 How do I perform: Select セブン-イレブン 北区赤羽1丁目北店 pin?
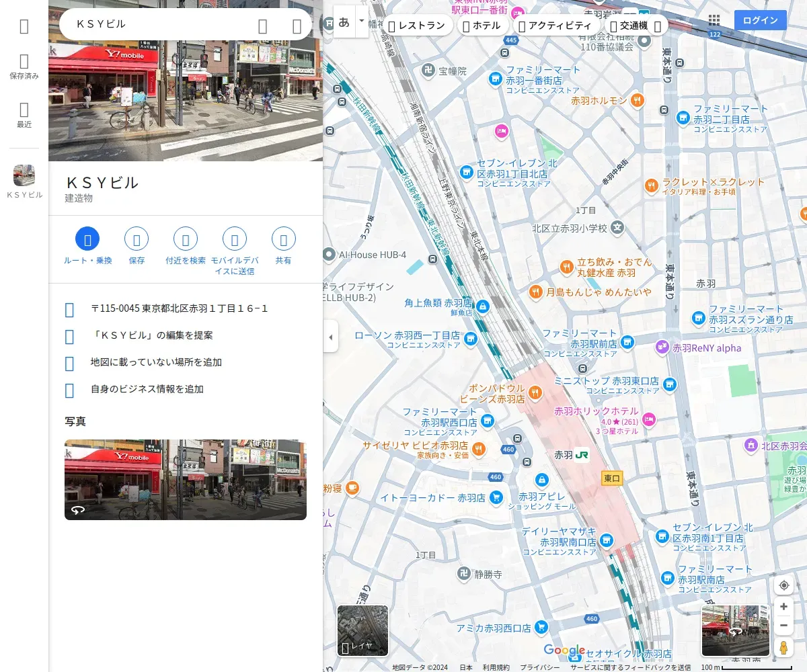tap(466, 173)
